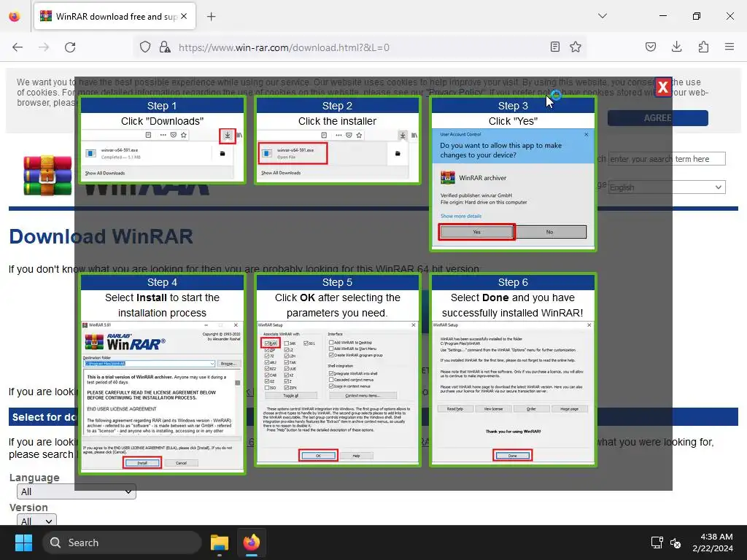The height and width of the screenshot is (560, 747).
Task: Toggle reader view icon in address bar
Action: pos(555,47)
